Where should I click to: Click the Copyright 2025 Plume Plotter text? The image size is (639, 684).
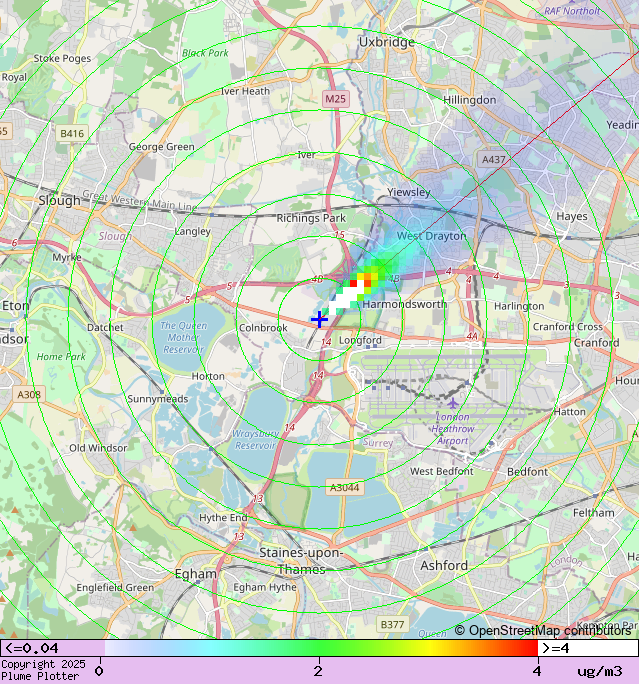tap(43, 670)
